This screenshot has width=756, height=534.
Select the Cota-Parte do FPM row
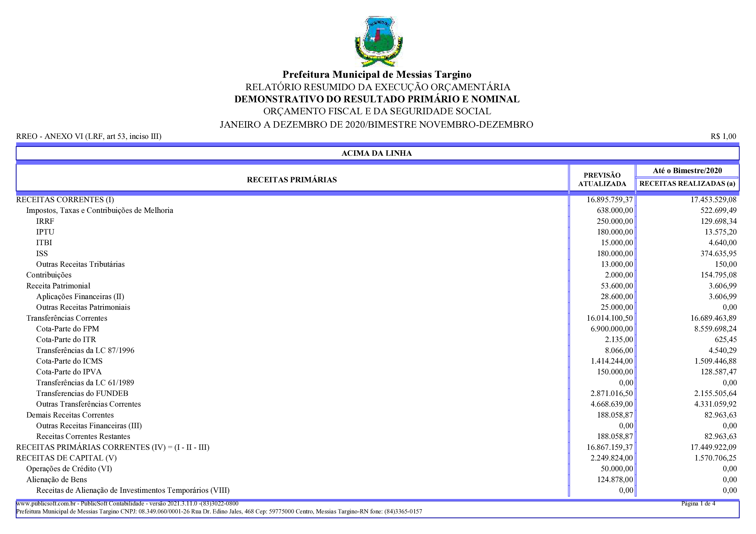68,329
